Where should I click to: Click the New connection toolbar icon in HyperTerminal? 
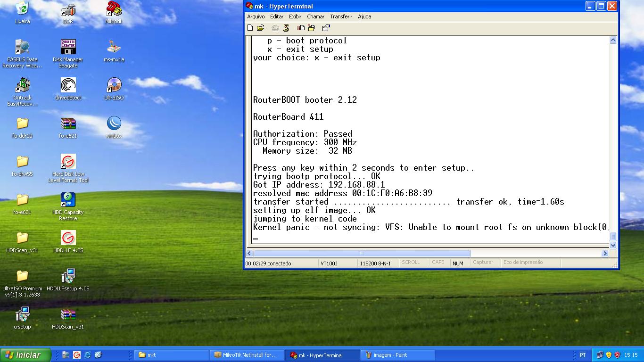click(250, 28)
